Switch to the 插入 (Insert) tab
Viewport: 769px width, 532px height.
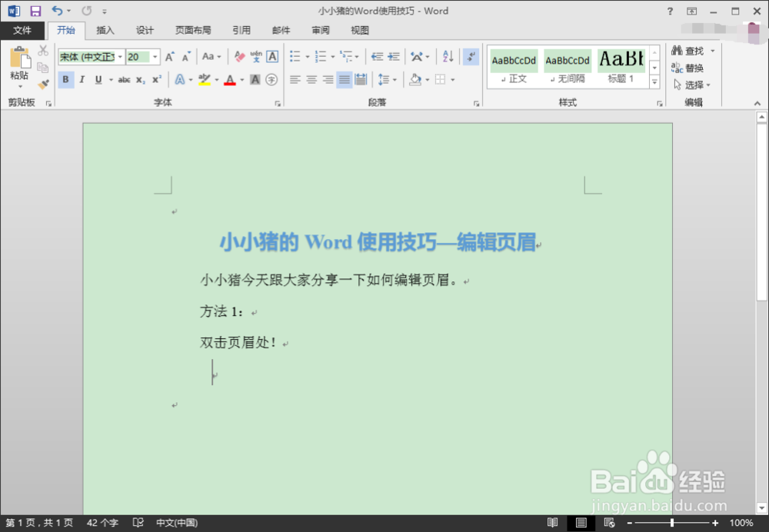click(105, 31)
